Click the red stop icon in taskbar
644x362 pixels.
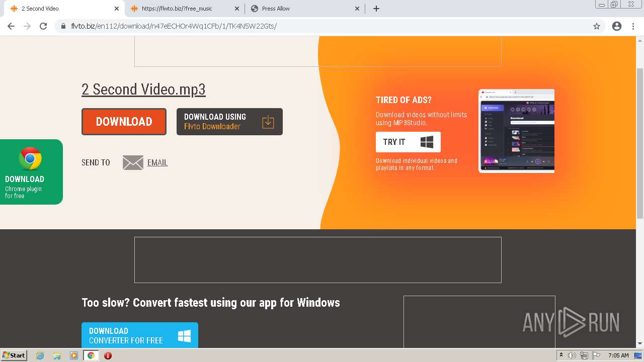click(x=108, y=355)
